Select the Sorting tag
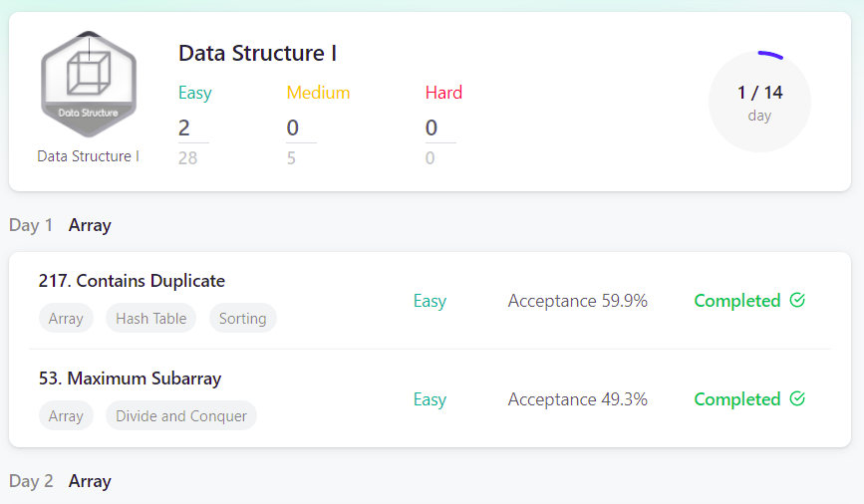864x504 pixels. pyautogui.click(x=242, y=319)
